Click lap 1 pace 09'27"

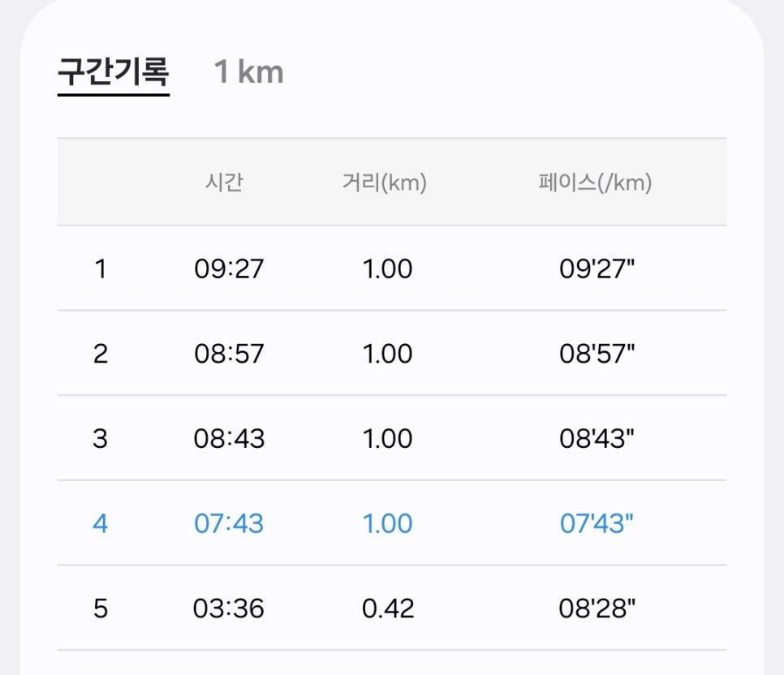597,269
